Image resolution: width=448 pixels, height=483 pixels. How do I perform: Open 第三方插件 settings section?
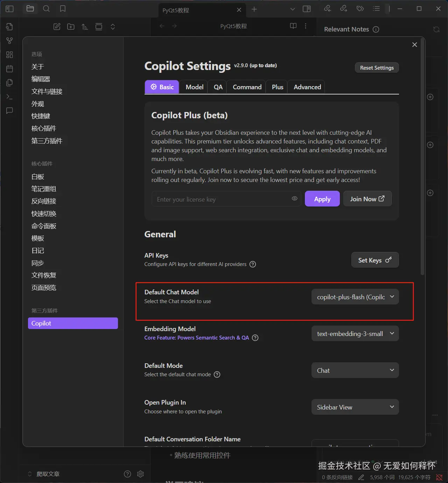point(47,141)
